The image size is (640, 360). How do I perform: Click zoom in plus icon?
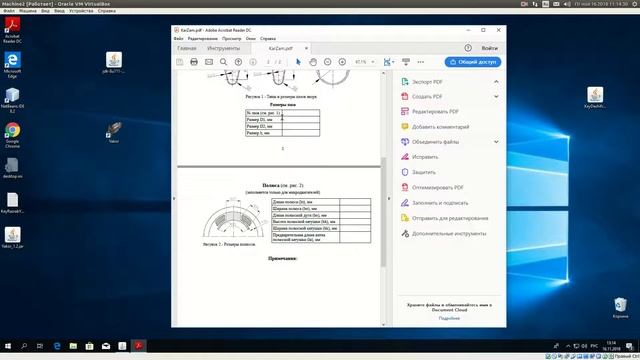coord(342,62)
